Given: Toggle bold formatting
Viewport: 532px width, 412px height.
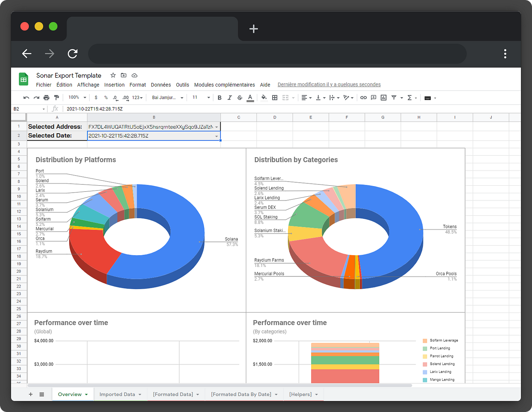Looking at the screenshot, I should click(x=220, y=98).
